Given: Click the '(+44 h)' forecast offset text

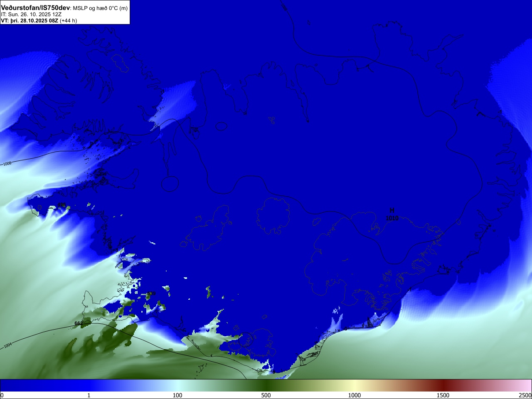Looking at the screenshot, I should point(68,20).
